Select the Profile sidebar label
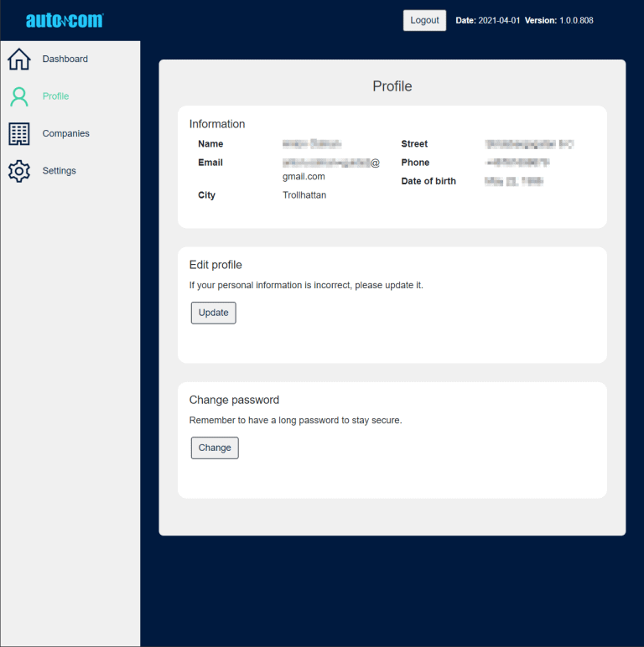 (x=55, y=96)
